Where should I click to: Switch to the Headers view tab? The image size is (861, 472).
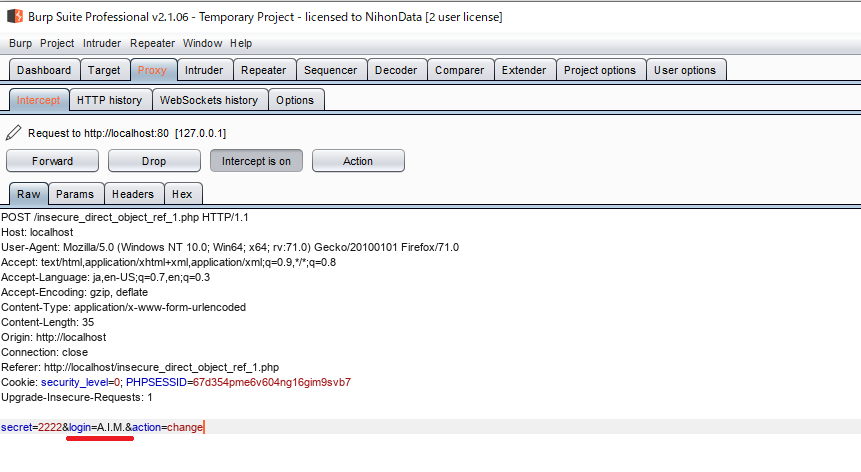coord(133,194)
